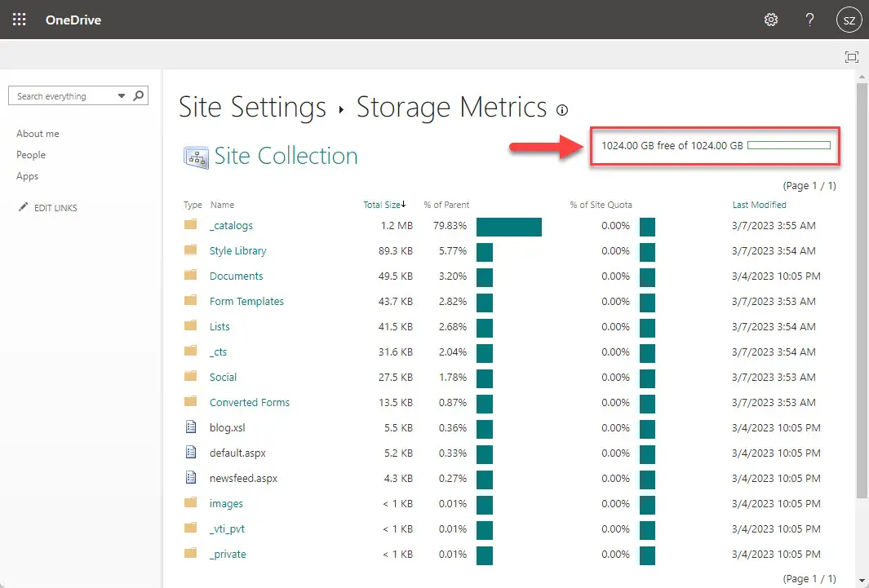Open the app launcher waffle icon

tap(20, 20)
